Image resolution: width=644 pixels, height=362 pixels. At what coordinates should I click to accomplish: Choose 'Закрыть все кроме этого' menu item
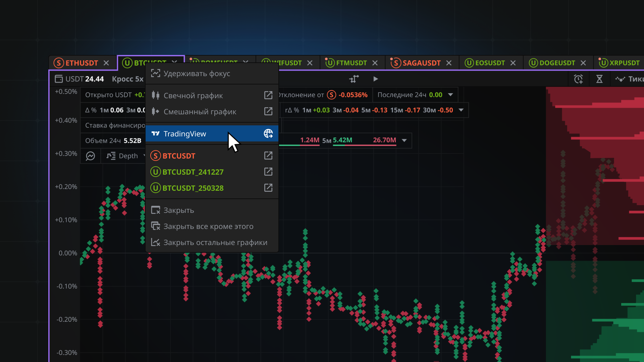point(208,226)
